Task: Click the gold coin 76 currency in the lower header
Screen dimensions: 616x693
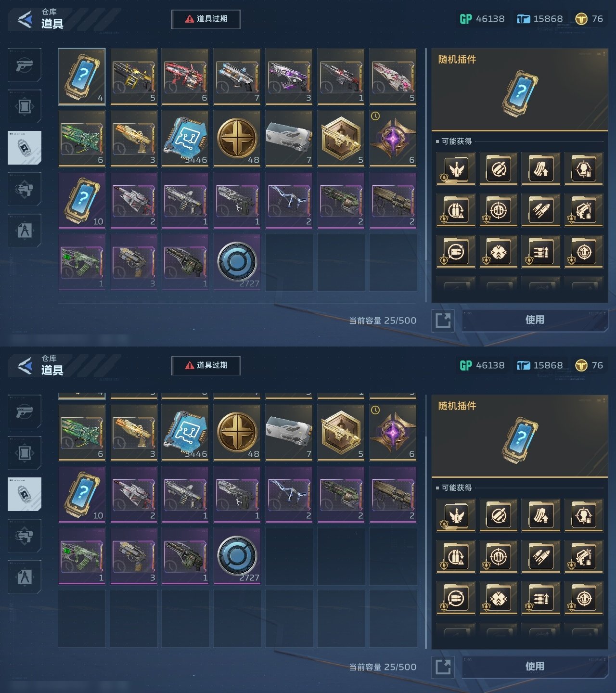Action: pos(589,365)
